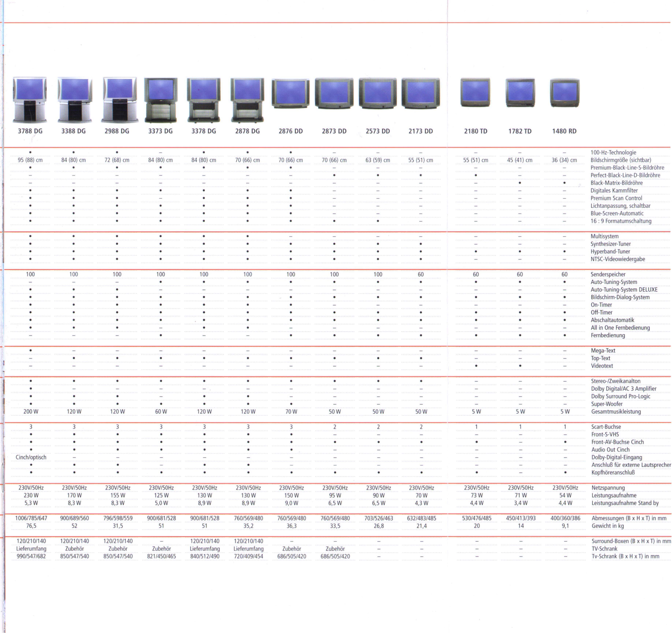Click the 1006/785/647 dimensions value
This screenshot has height=633, width=672.
31,518
